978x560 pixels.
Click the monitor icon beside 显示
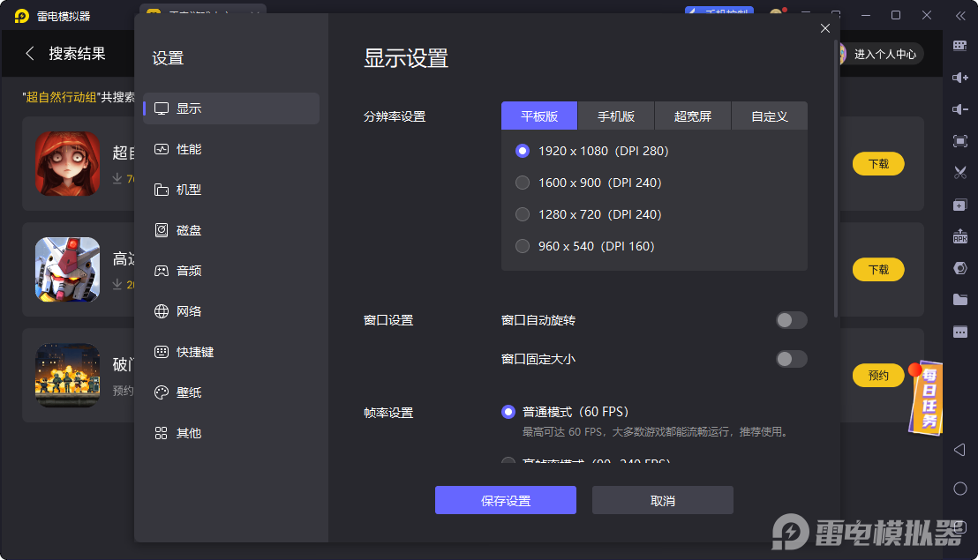tap(162, 108)
